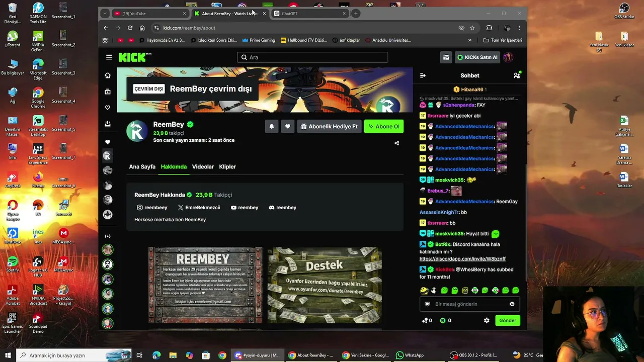Click the Kick search field Ara
The width and height of the screenshot is (644, 362).
pyautogui.click(x=312, y=57)
